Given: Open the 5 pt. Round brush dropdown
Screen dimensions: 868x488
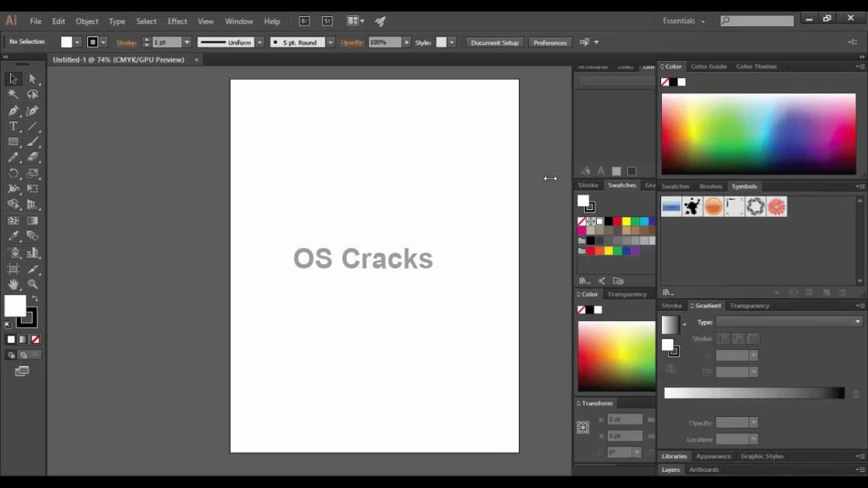Looking at the screenshot, I should click(331, 42).
